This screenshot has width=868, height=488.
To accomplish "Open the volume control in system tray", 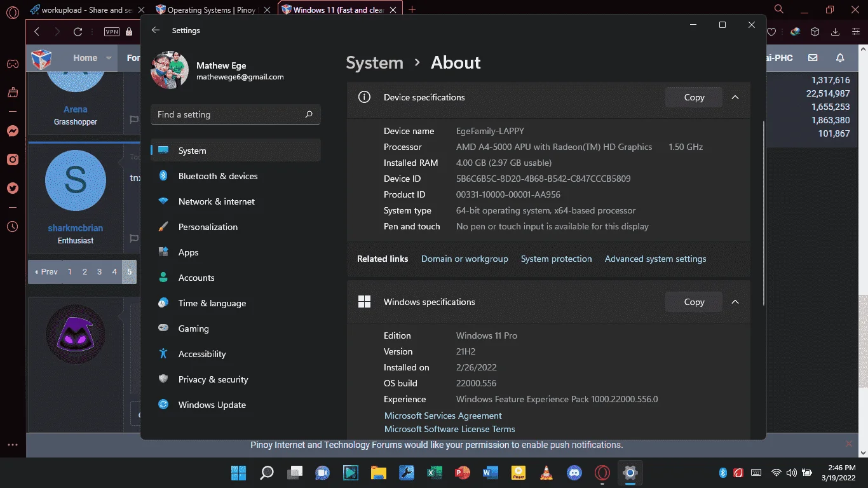I will [791, 473].
